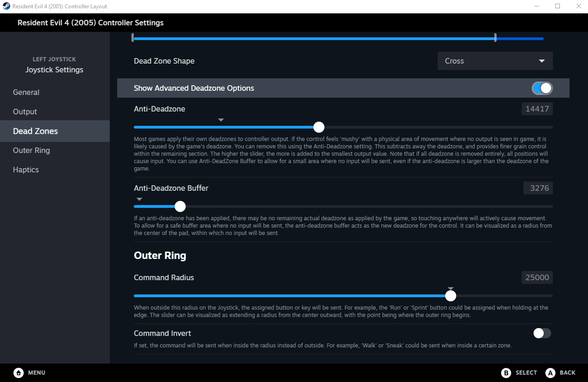
Task: Go to the Outer Ring tab
Action: (x=55, y=150)
